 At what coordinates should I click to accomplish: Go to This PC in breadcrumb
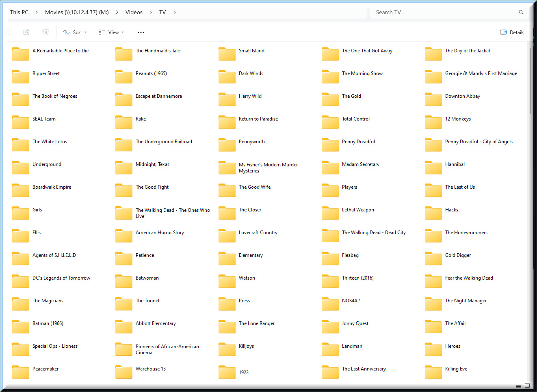coord(19,12)
